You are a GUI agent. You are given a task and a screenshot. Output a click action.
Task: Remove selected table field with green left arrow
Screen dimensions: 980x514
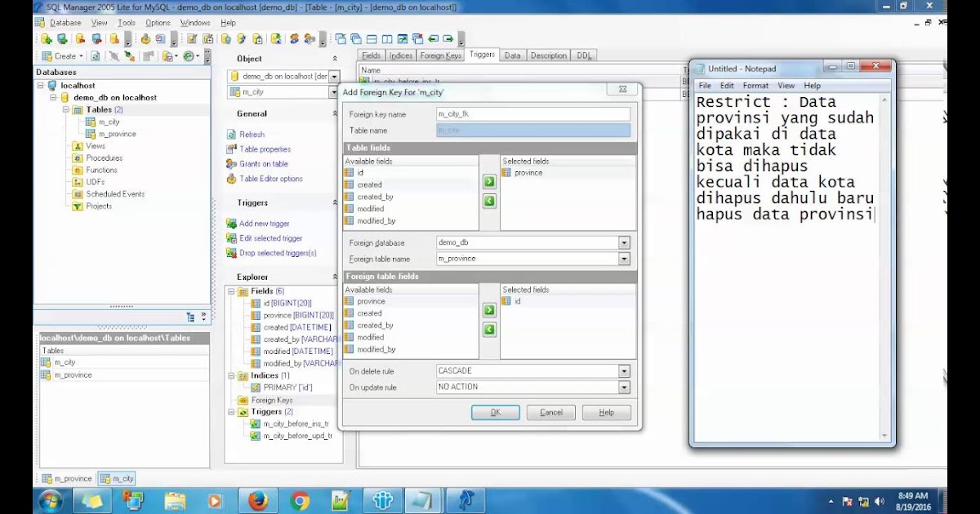pyautogui.click(x=489, y=201)
